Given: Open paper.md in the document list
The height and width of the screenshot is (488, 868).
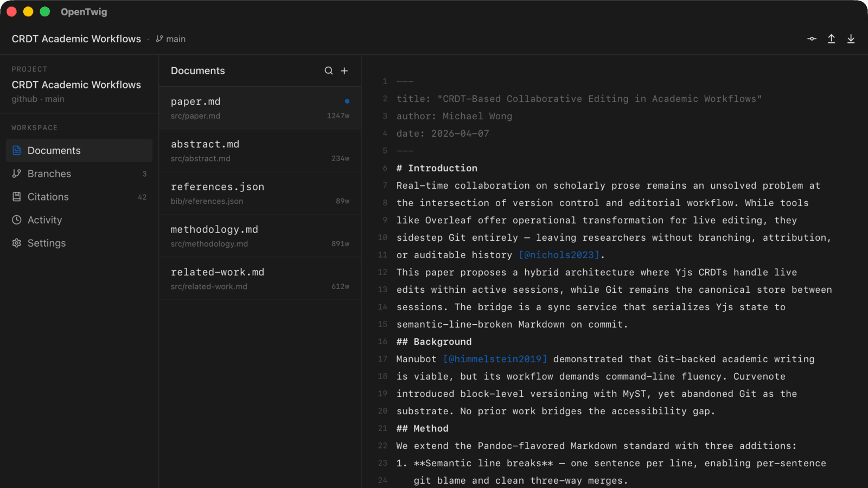Looking at the screenshot, I should pos(260,108).
